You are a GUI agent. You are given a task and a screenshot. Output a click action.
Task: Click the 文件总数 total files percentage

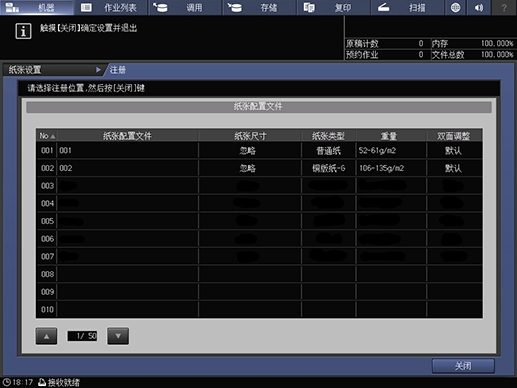(x=497, y=54)
